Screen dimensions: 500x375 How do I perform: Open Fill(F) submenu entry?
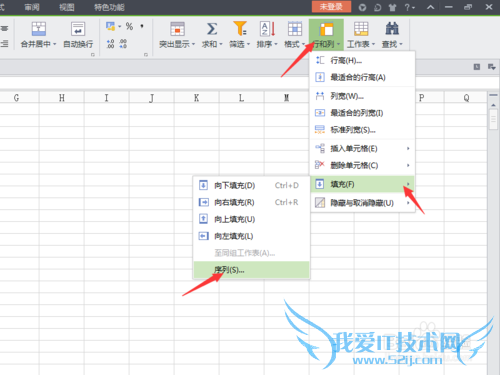coord(362,184)
